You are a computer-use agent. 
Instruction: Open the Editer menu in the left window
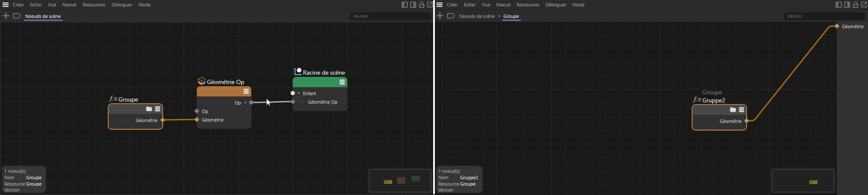click(36, 5)
